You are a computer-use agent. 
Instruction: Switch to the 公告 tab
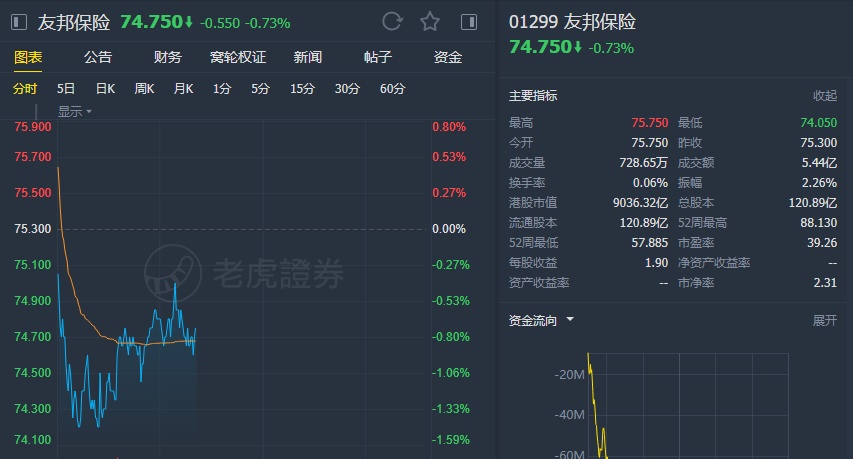[98, 57]
